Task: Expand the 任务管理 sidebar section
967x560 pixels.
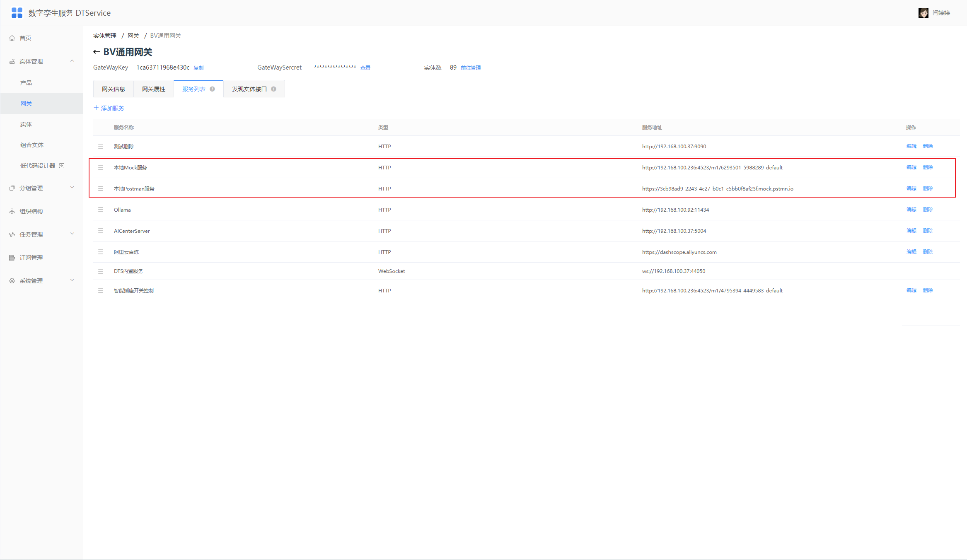Action: click(x=72, y=234)
